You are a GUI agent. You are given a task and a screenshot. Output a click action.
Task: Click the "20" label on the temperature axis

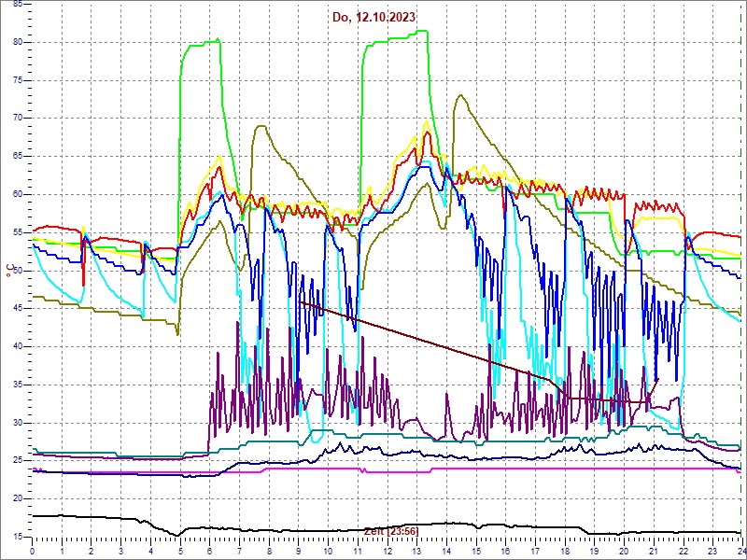tap(17, 499)
